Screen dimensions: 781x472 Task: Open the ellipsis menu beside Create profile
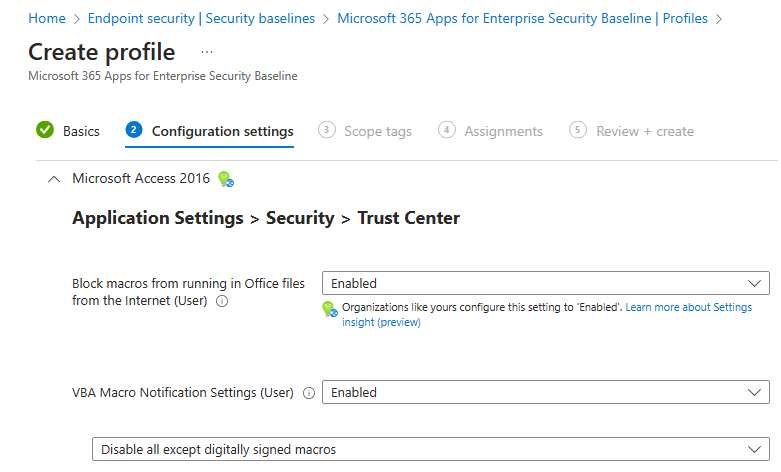click(207, 52)
